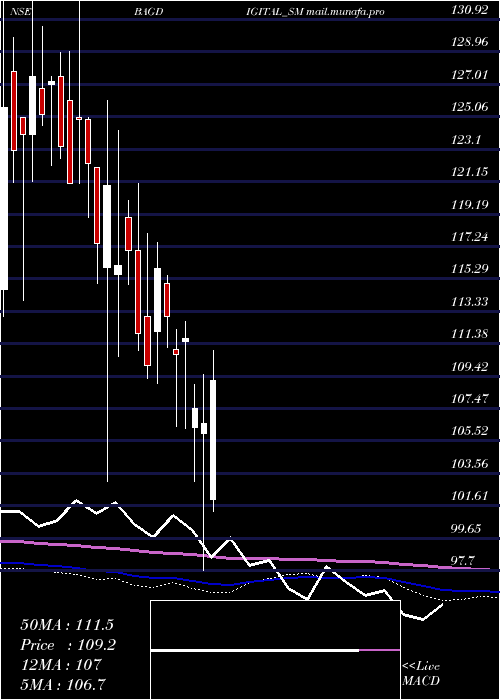Click the 130.92 price axis label

click(x=470, y=11)
